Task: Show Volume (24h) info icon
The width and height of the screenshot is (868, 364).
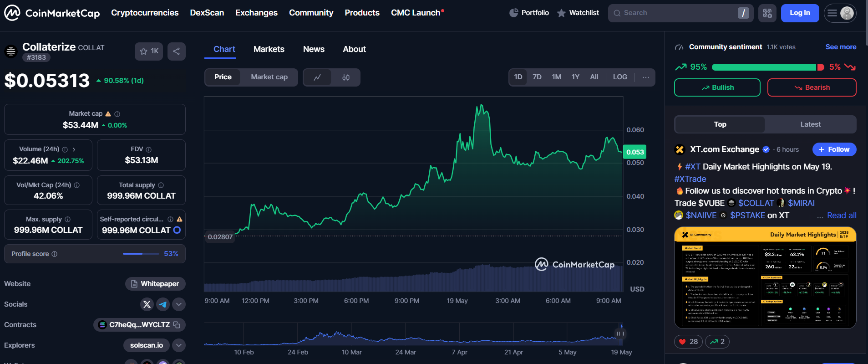Action: [x=65, y=149]
